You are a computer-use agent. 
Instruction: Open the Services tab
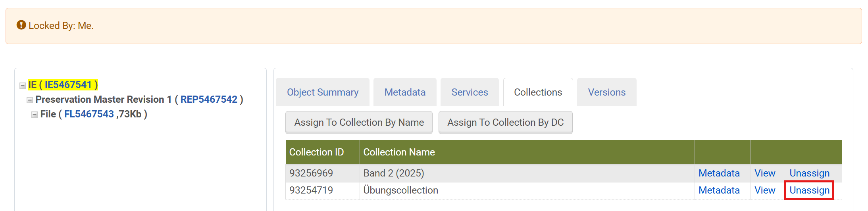point(470,92)
